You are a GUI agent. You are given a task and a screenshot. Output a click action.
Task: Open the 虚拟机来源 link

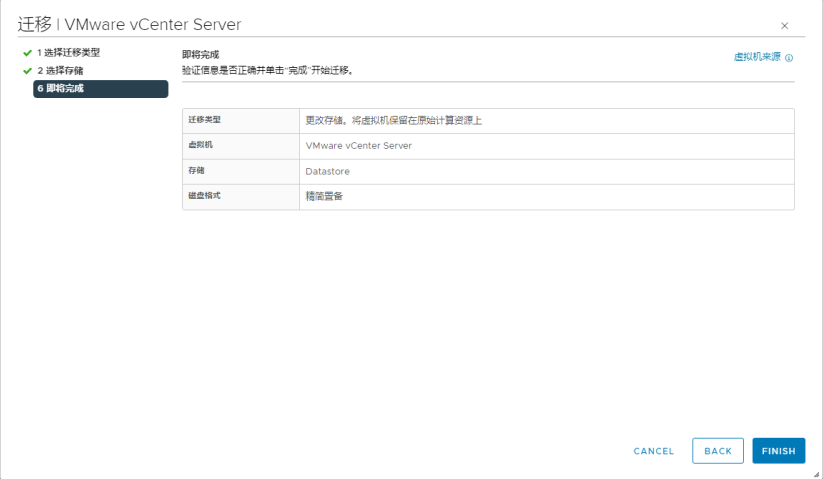[x=757, y=57]
